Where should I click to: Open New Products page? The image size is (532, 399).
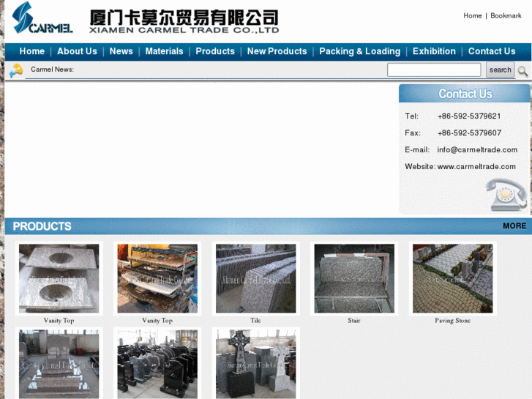(x=277, y=51)
